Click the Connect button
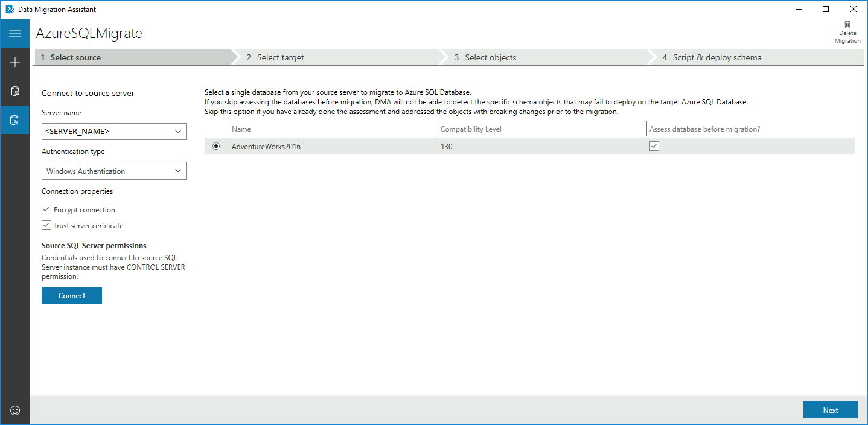The height and width of the screenshot is (425, 868). [72, 295]
